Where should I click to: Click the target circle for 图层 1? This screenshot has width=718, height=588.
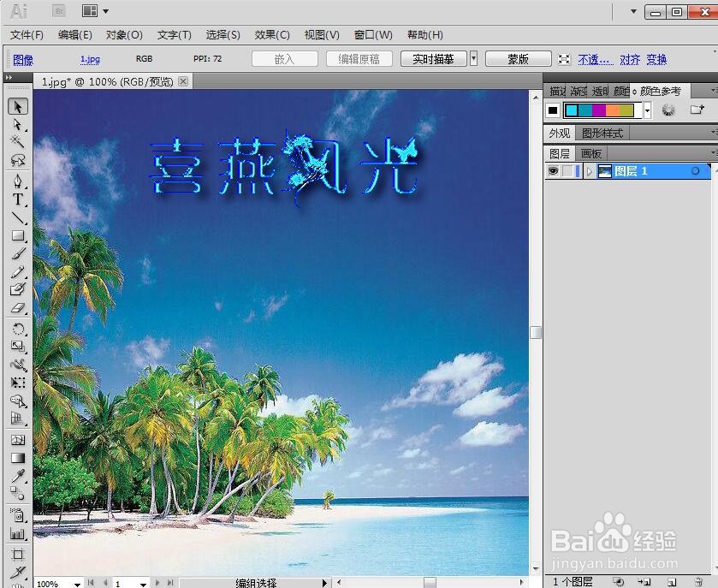pos(697,169)
